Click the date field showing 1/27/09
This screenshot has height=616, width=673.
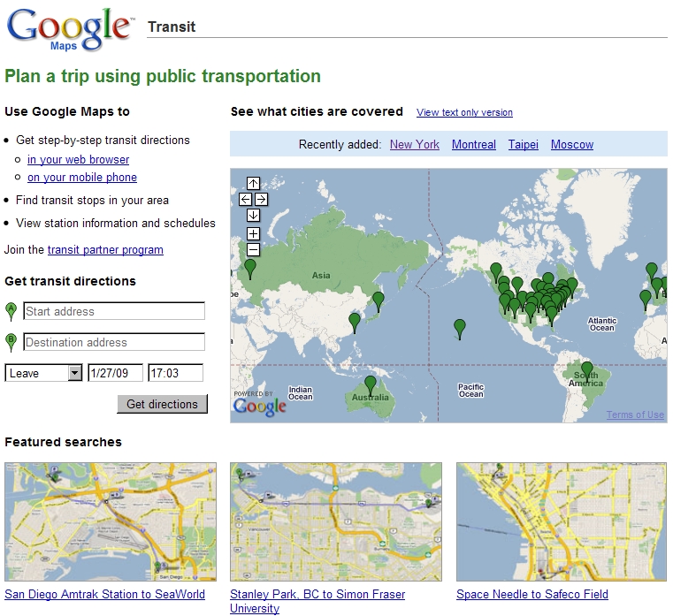(x=115, y=373)
